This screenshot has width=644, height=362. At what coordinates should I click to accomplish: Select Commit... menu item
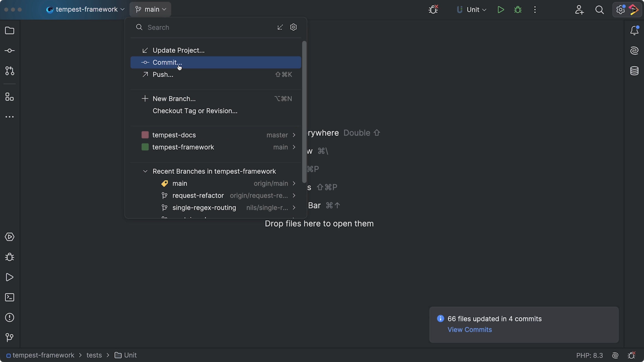click(x=216, y=62)
